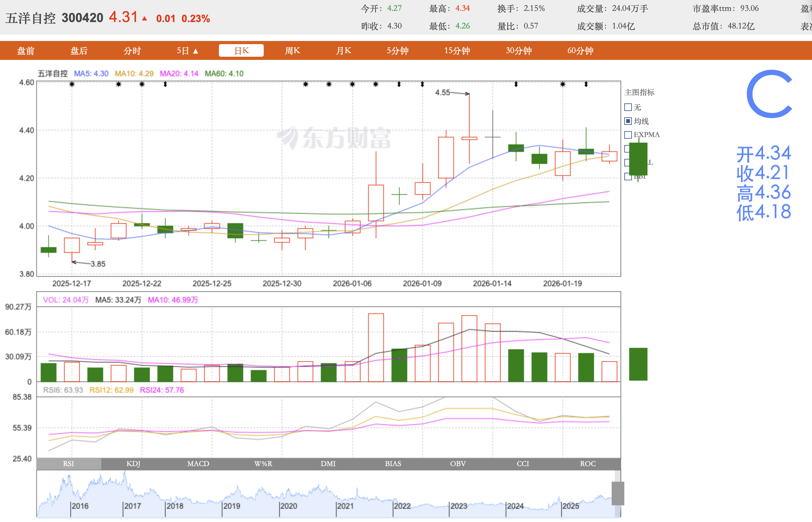Viewport: 812px width, 522px height.
Task: Click the gray timeline range slider handle
Action: click(x=618, y=493)
